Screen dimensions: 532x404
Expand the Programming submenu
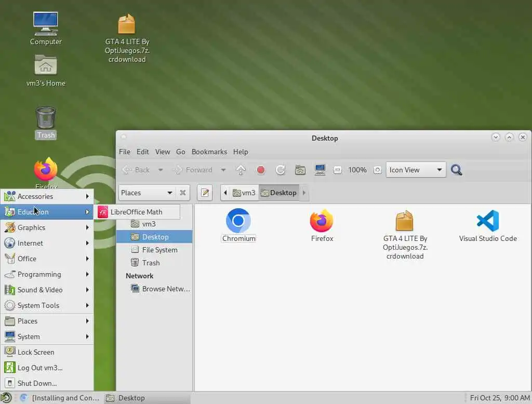click(x=47, y=274)
